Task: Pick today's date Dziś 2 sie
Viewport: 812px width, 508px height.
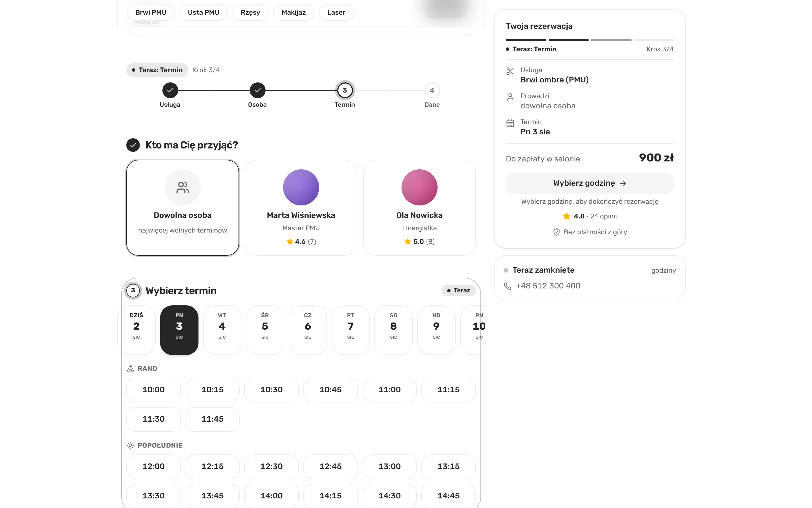Action: 136,330
